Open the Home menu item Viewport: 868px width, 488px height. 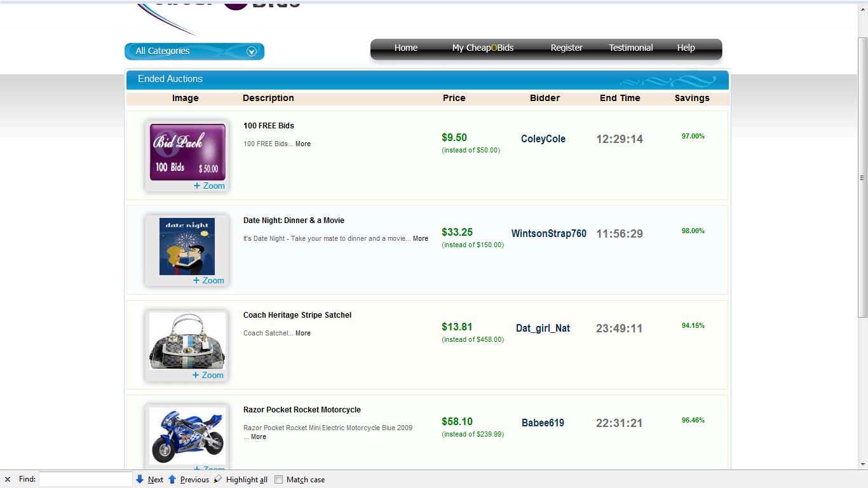[x=406, y=48]
